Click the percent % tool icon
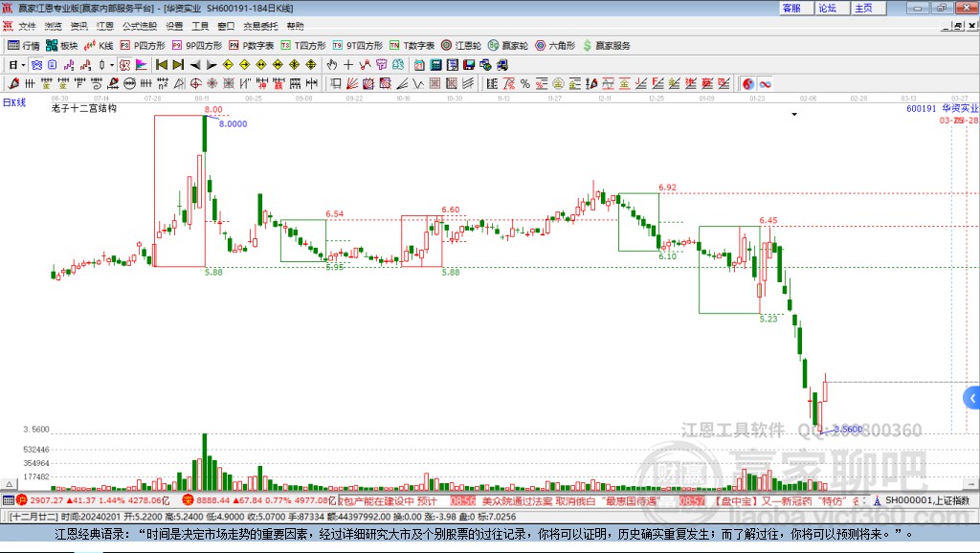 point(525,84)
